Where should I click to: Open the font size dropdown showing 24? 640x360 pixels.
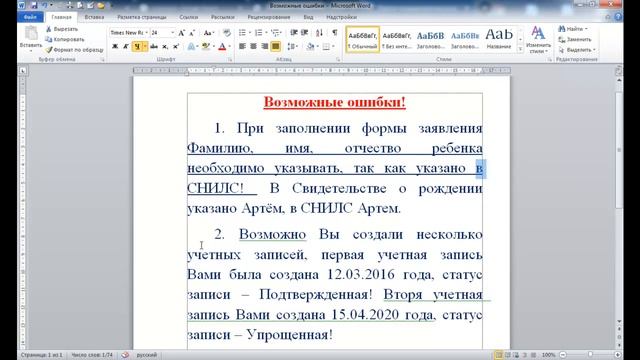(173, 33)
